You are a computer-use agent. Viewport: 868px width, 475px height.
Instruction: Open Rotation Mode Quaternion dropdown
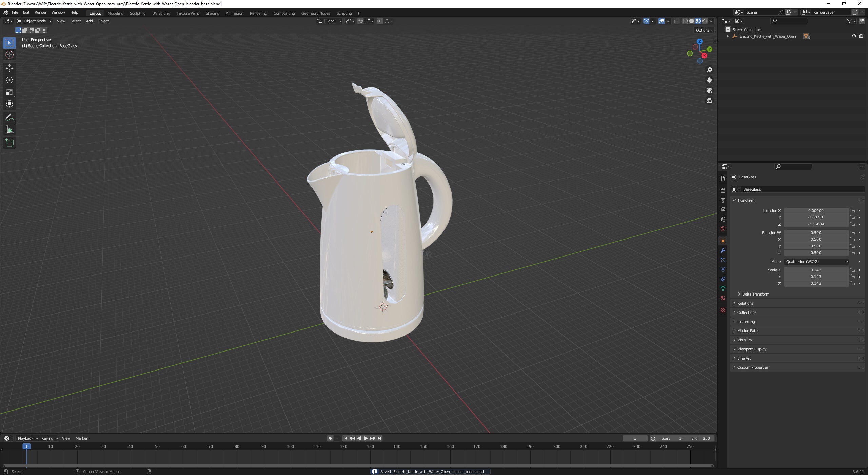pyautogui.click(x=816, y=262)
